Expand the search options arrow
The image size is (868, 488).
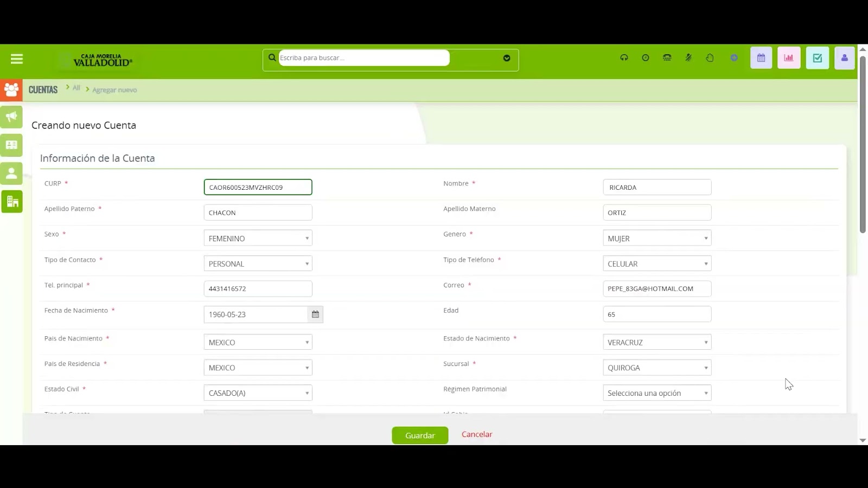point(507,58)
